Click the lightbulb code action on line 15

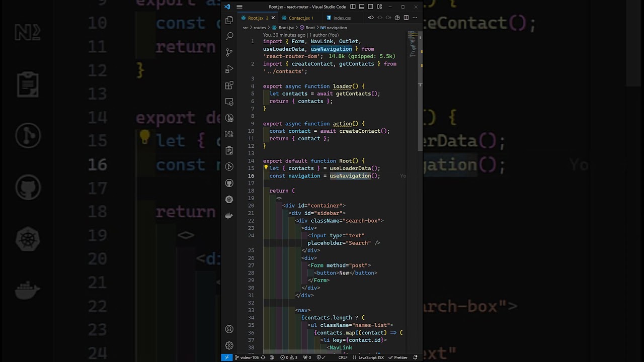pos(266,168)
